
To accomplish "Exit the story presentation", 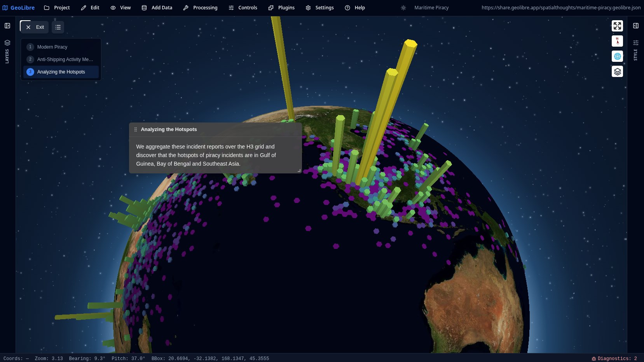I will coord(35,27).
